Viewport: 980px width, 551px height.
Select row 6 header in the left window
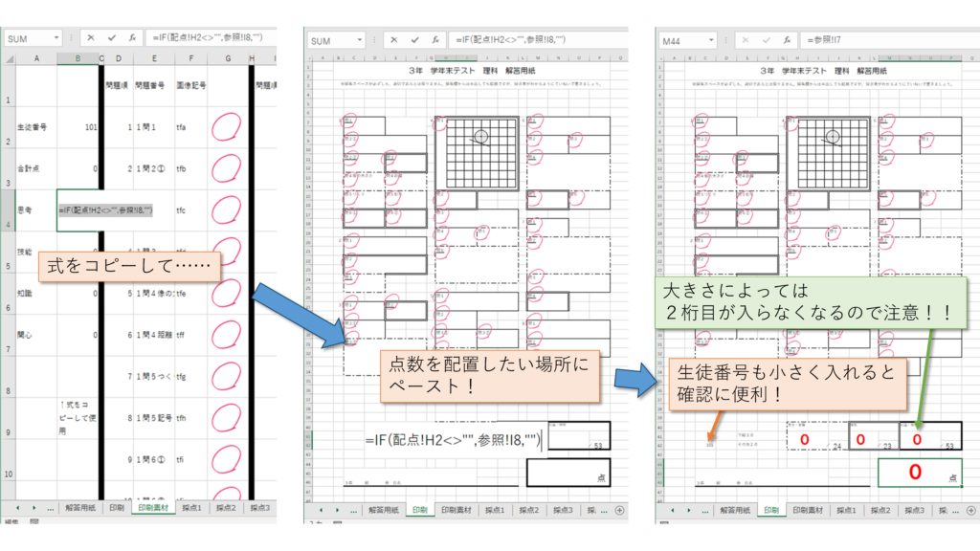(8, 294)
